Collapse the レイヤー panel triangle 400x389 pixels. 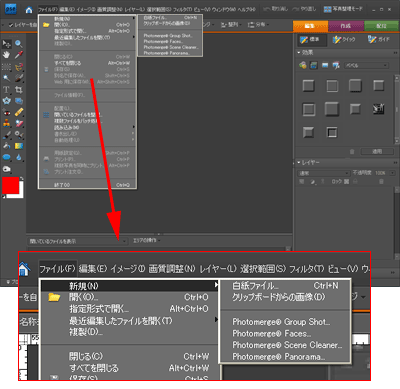[x=299, y=163]
